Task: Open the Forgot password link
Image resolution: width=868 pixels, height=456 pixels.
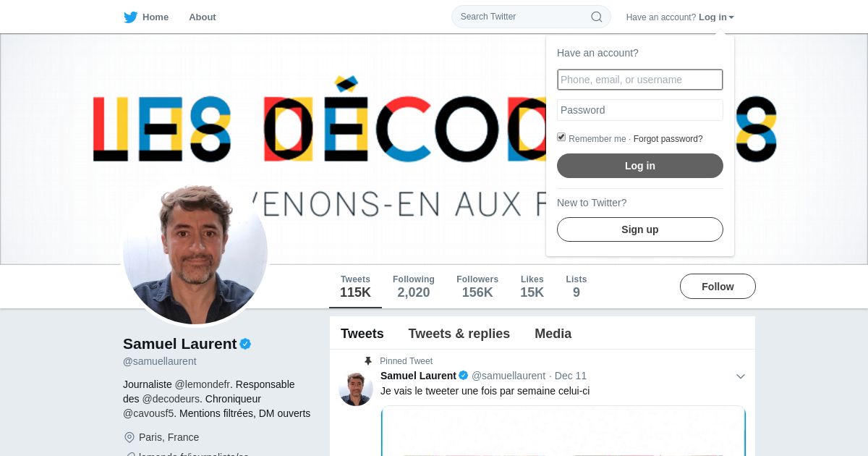Action: tap(668, 139)
